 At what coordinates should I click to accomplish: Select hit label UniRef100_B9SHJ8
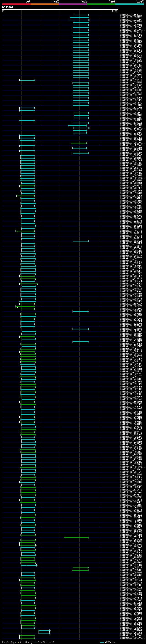coord(131,110)
